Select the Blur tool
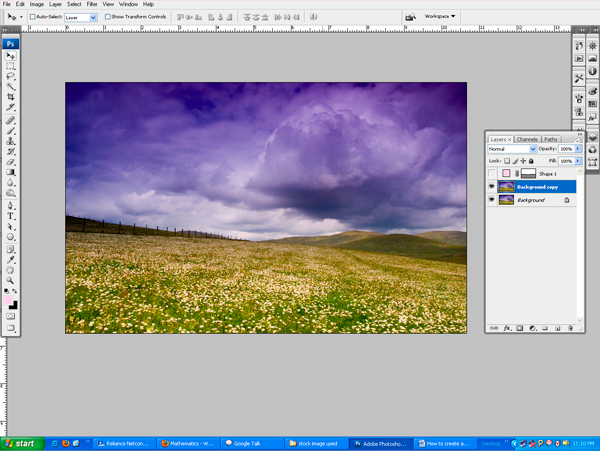 (11, 182)
